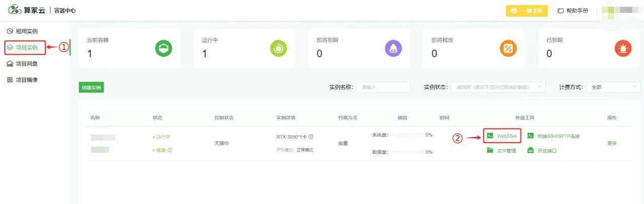Click the 创建实例 button
Screen dimensions: 644x204
[92, 87]
